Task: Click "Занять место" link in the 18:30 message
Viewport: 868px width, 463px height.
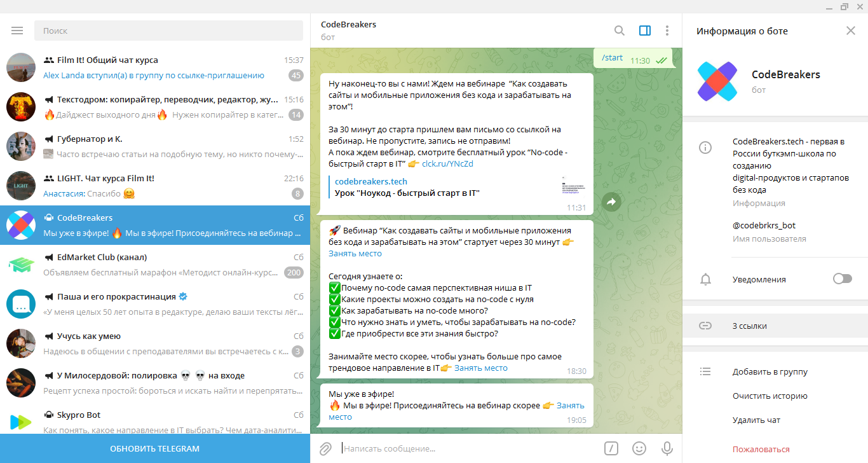Action: click(x=481, y=368)
